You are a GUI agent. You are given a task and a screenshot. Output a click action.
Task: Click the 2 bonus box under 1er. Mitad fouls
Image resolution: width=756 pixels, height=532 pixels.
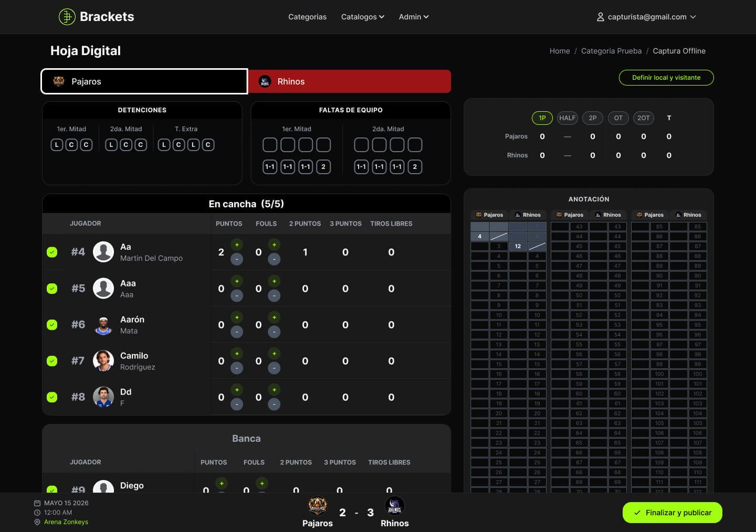(x=323, y=167)
